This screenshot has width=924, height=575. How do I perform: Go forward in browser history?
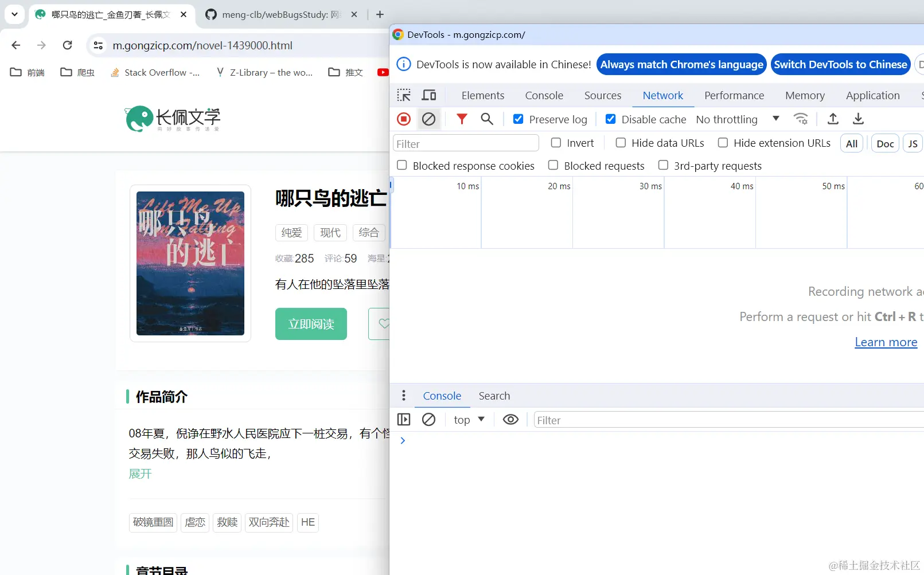[41, 45]
